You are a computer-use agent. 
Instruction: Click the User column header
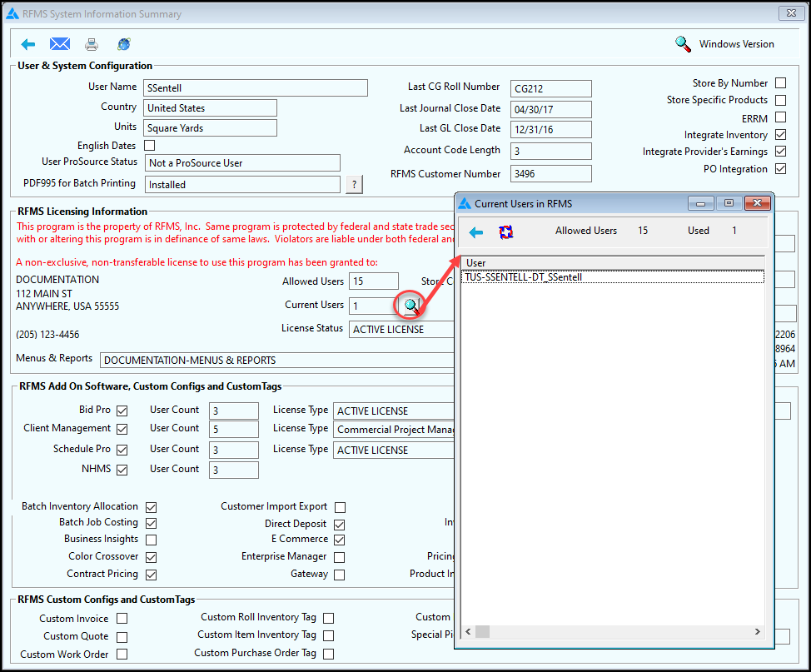pyautogui.click(x=613, y=263)
